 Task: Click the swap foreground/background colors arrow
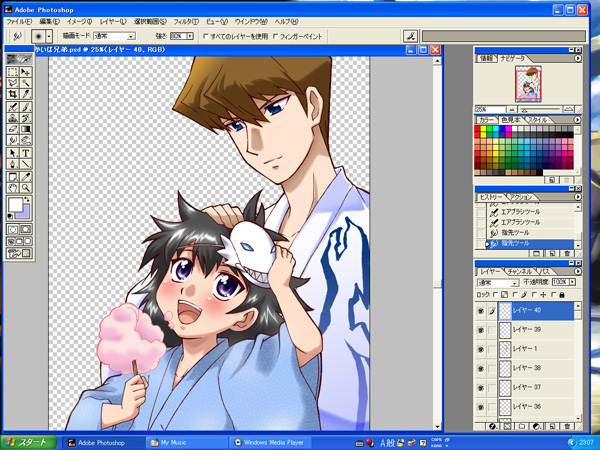pos(27,200)
